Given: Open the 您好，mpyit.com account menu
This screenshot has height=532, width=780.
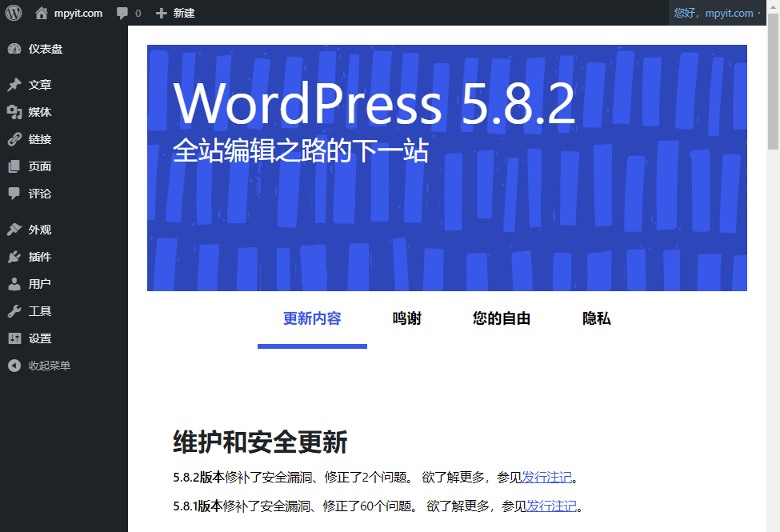Looking at the screenshot, I should click(x=714, y=13).
